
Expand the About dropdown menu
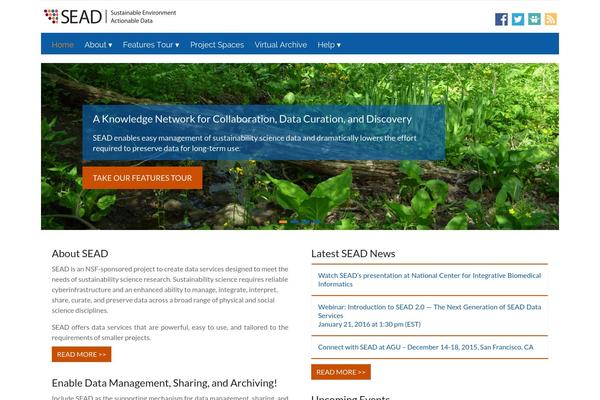tap(98, 45)
